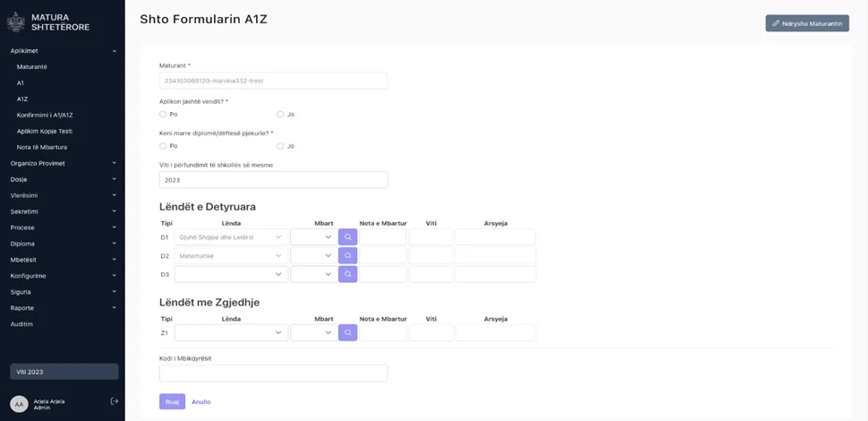Click the search icon in row D2
Image resolution: width=868 pixels, height=421 pixels.
(x=347, y=256)
